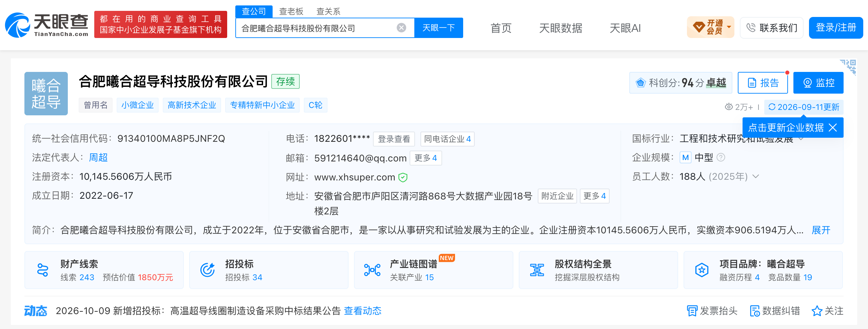Viewport: 868px width, 329px height.
Task: Click the 监控 monitor button
Action: click(818, 83)
